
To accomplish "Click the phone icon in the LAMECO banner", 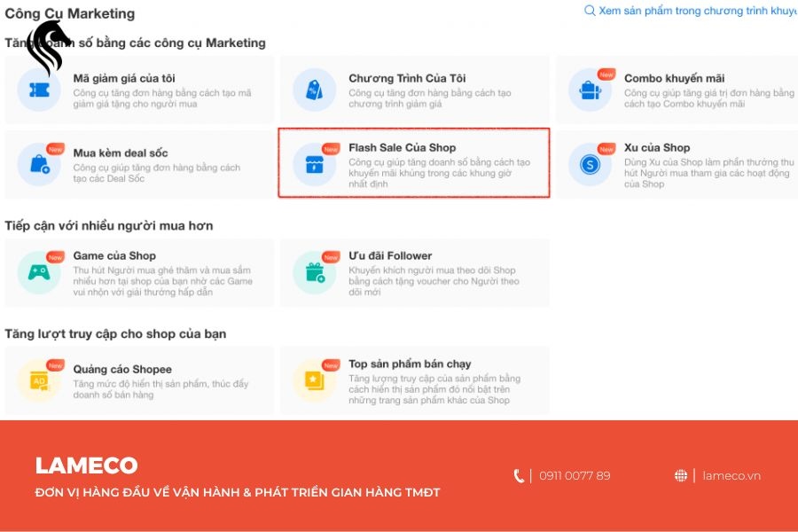I will (519, 476).
